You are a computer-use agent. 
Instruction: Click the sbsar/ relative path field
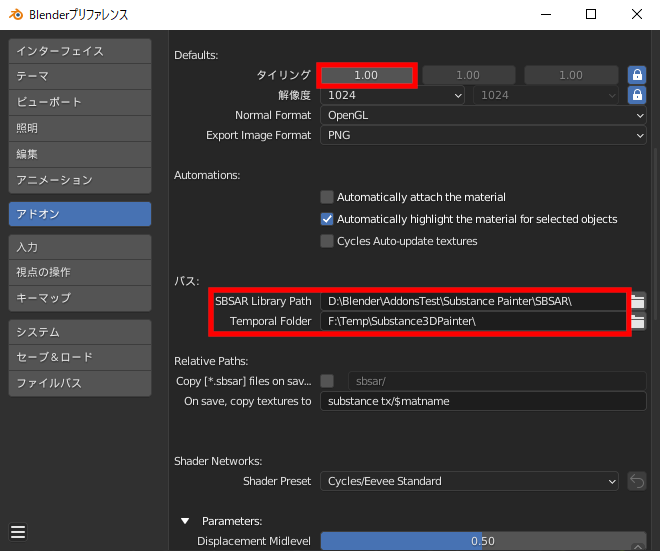pos(497,381)
